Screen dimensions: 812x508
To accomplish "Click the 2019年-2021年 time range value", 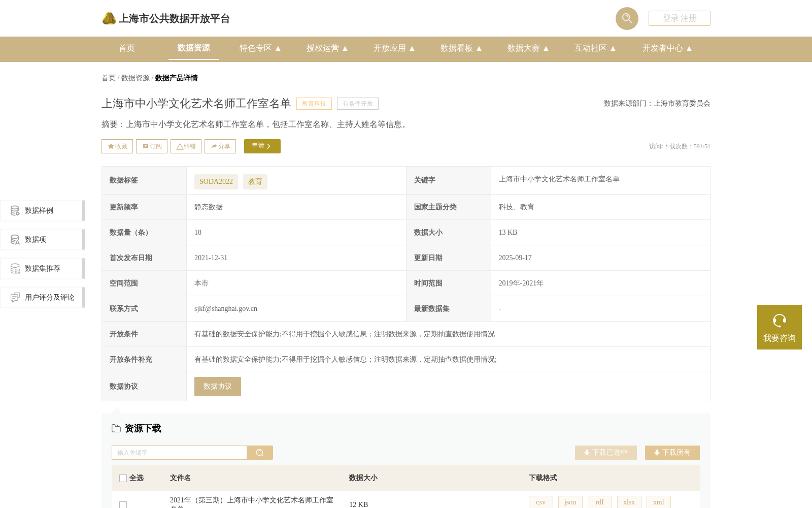I will tap(521, 283).
